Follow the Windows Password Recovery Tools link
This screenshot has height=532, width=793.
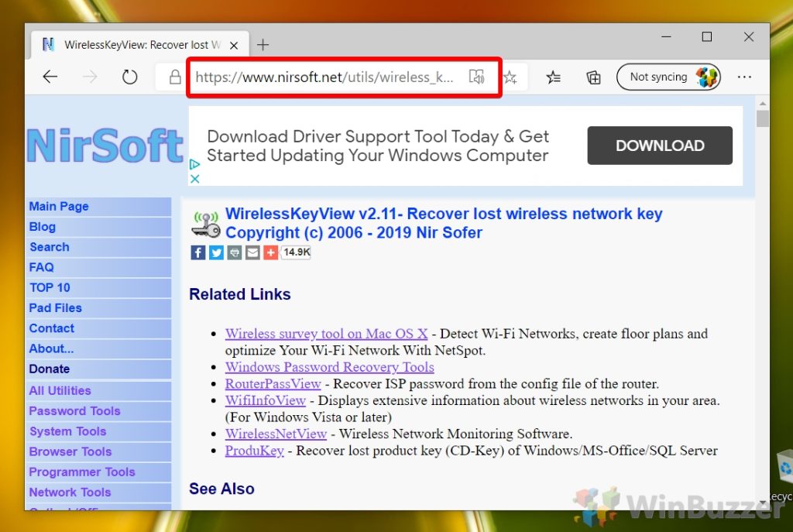pyautogui.click(x=330, y=367)
